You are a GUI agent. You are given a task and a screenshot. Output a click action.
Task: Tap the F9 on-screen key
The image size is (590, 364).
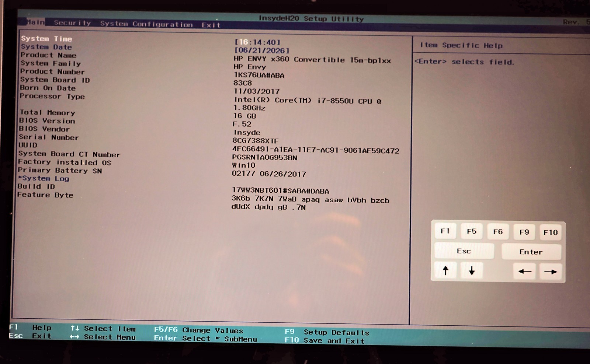coord(524,232)
